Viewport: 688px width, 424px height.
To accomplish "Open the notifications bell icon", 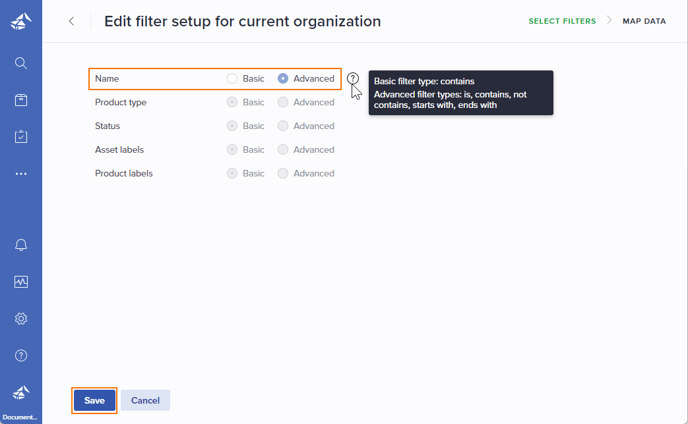I will pos(21,245).
